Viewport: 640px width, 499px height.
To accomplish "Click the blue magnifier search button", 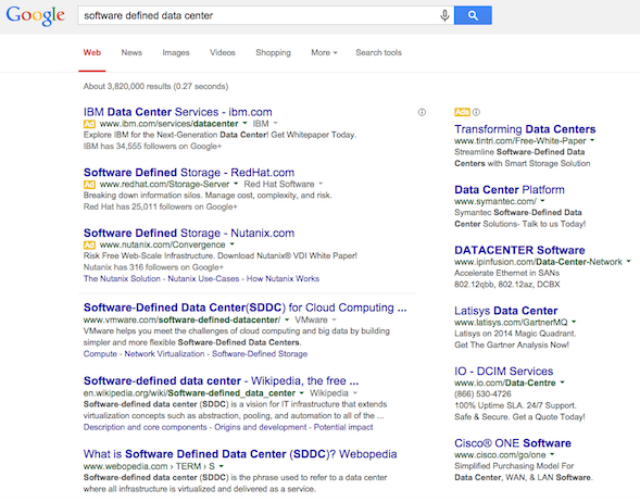I will (x=473, y=16).
